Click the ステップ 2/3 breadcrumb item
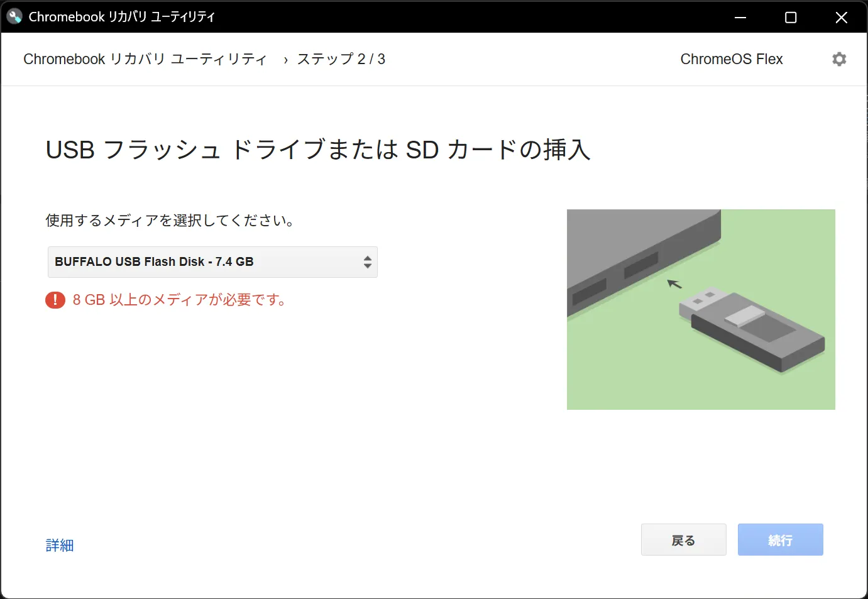This screenshot has height=599, width=868. (341, 58)
